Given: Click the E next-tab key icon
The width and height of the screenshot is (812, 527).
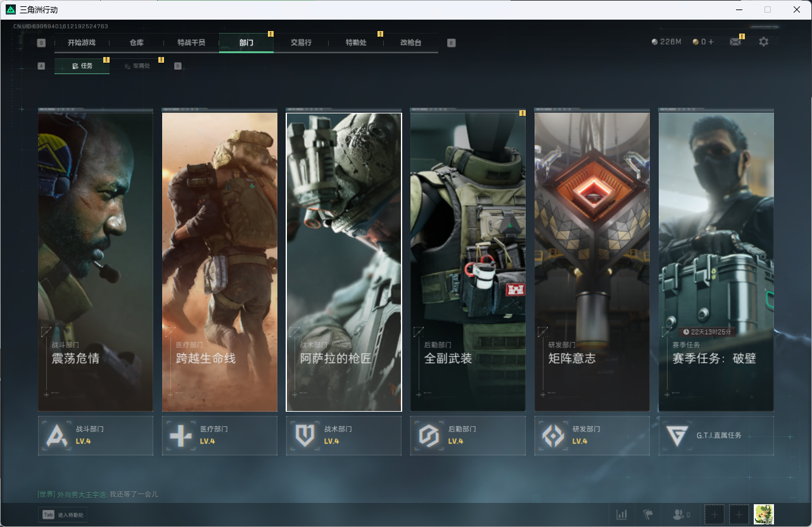Looking at the screenshot, I should [x=451, y=43].
